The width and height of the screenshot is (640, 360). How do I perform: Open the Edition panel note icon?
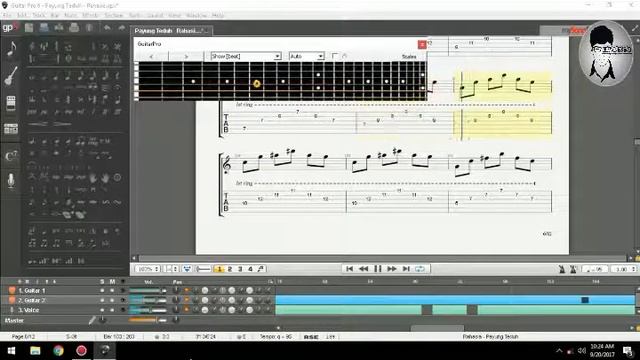point(11,49)
